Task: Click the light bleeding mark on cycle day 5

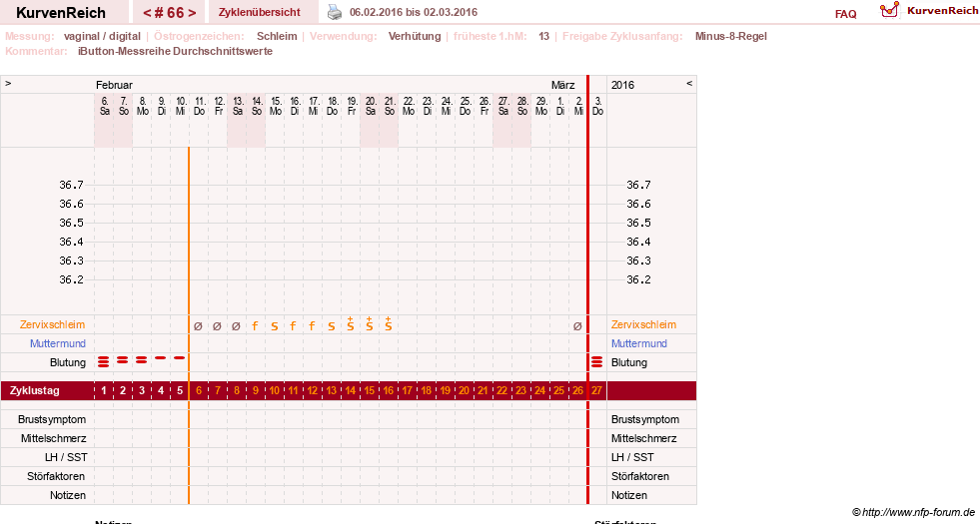Action: tap(180, 358)
